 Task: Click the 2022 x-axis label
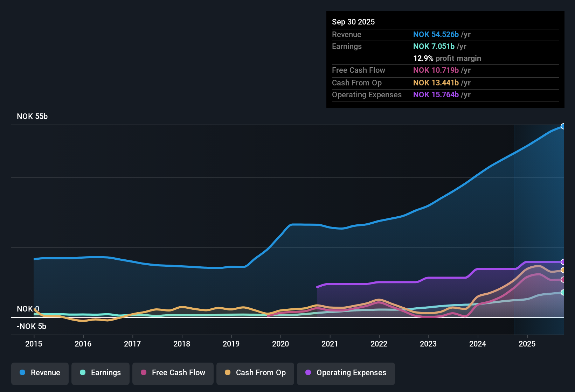pos(379,344)
